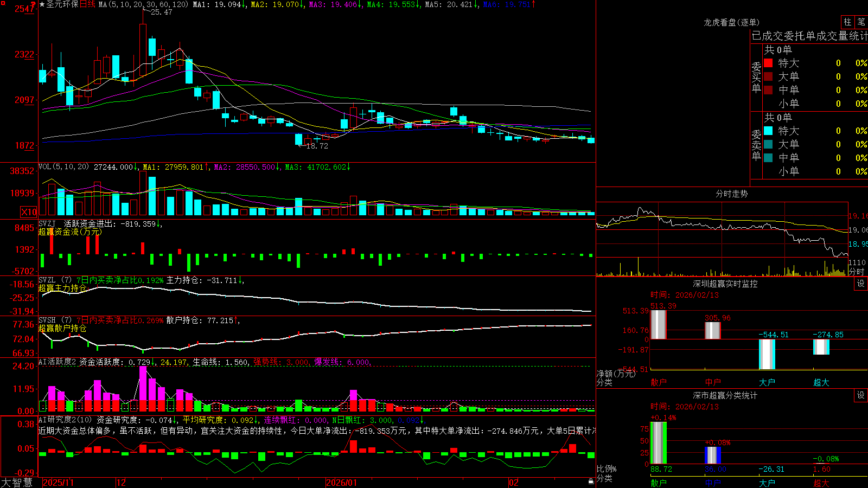Click the 18.72 low price annotation
This screenshot has width=868, height=488.
(x=317, y=146)
